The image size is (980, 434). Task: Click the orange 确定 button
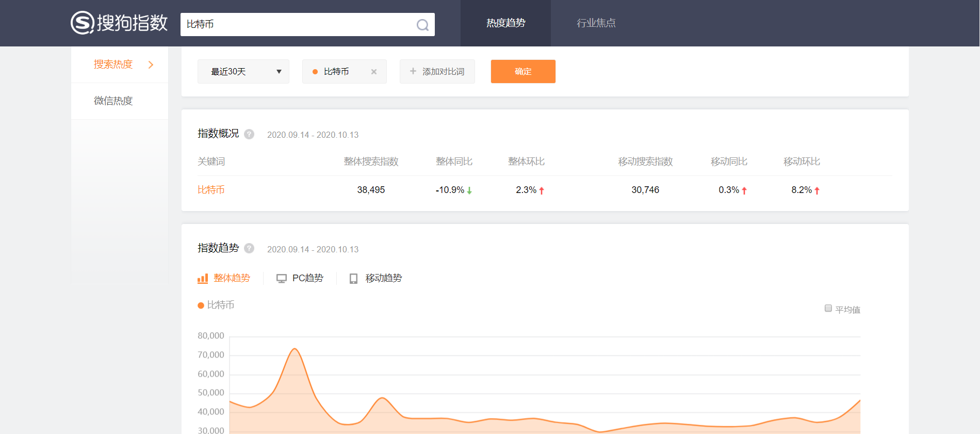tap(523, 71)
